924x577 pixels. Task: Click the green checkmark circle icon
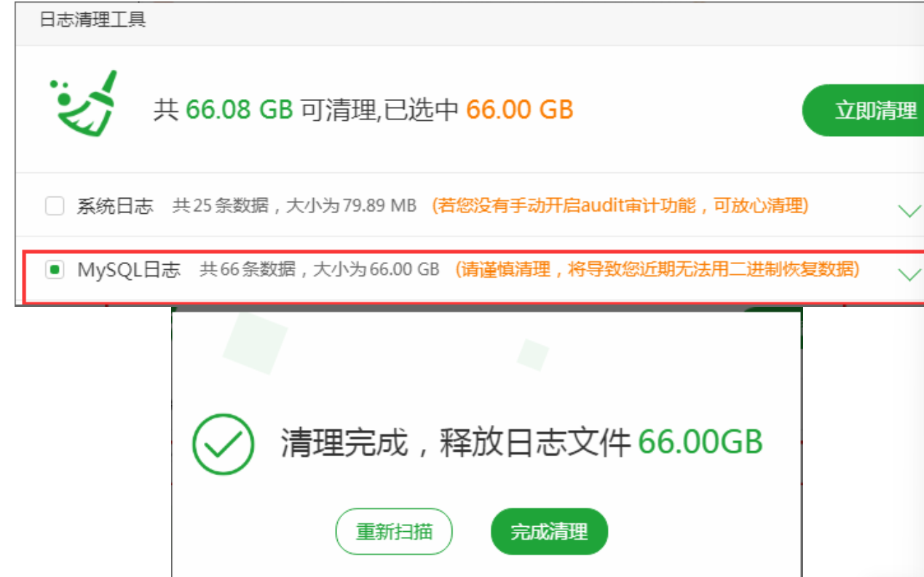tap(223, 444)
